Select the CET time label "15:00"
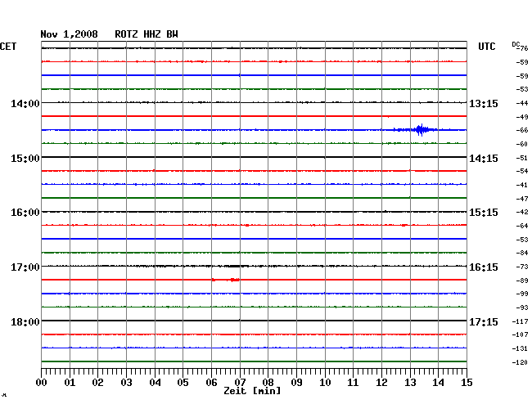Viewport: 532px width, 404px height. pyautogui.click(x=25, y=159)
